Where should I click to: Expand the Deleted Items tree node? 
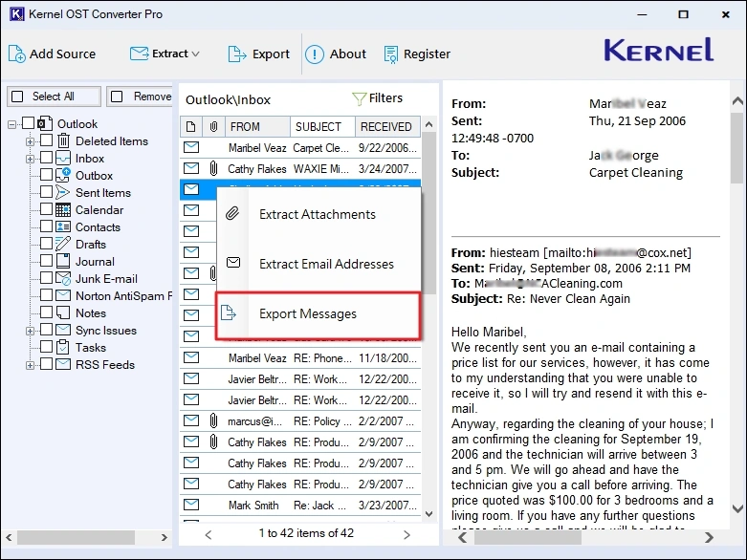(30, 141)
